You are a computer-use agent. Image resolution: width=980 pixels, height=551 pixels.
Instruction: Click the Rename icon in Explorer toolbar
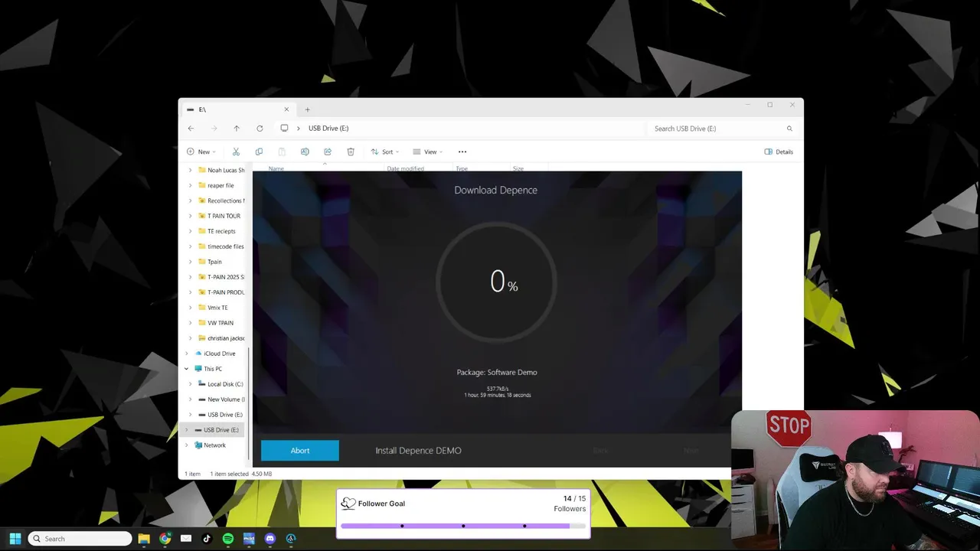pos(305,152)
